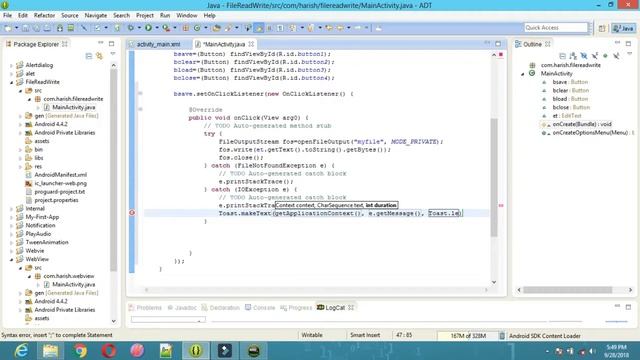
Task: Click Collapse All in Package Explorer
Action: coord(89,56)
